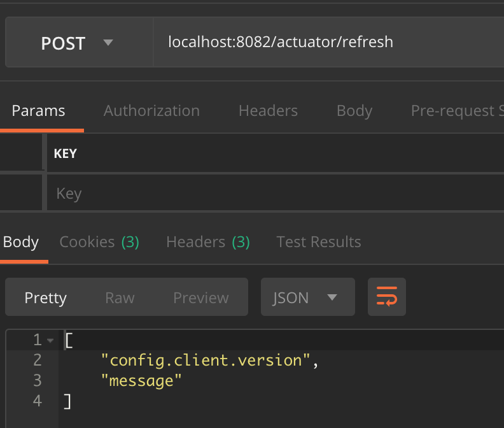The width and height of the screenshot is (504, 428).
Task: Open the JSON format dropdown
Action: tap(307, 297)
